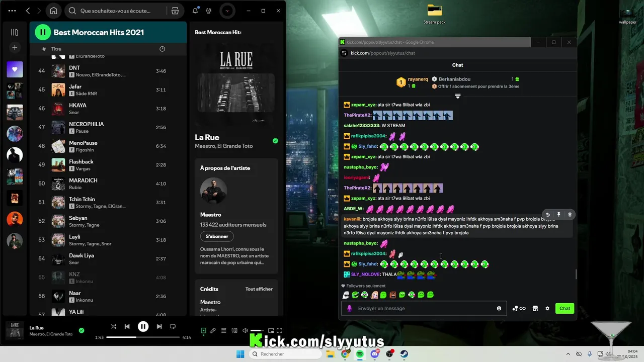Open channel points infinity icon
Screen dimensions: 644x362
click(x=519, y=308)
